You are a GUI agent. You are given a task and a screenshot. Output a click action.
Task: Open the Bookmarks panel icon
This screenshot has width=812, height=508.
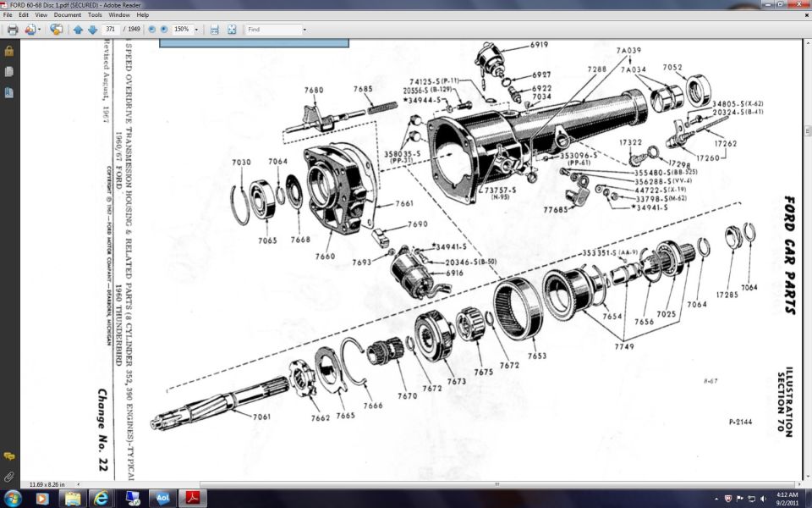[8, 92]
